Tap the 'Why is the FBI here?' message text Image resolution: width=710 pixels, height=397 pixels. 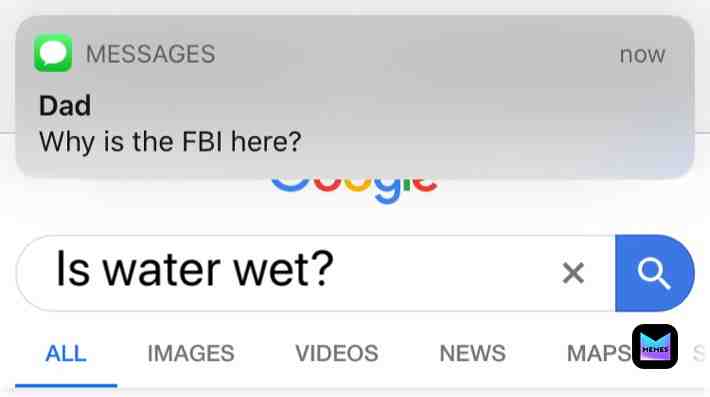170,142
